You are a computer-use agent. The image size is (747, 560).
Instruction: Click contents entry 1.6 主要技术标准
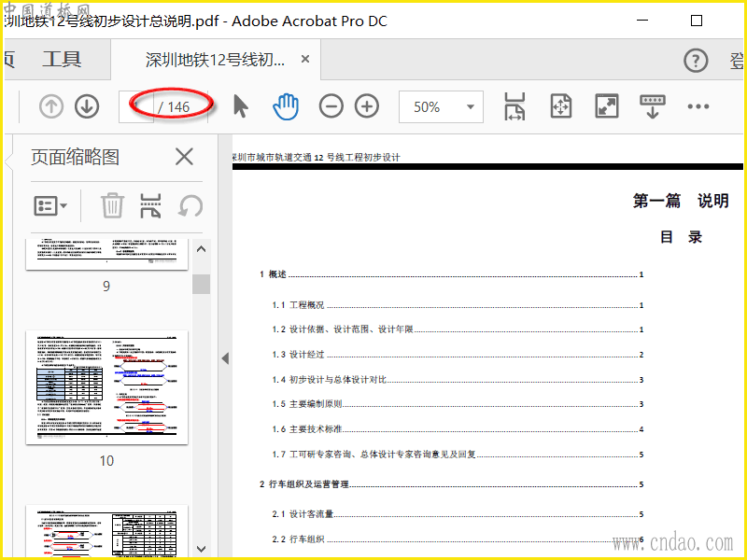pos(458,429)
